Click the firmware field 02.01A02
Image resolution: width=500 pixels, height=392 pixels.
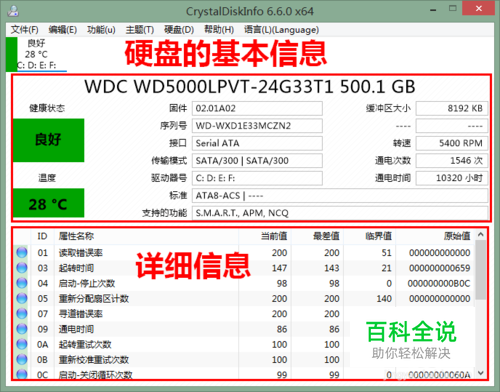click(x=257, y=108)
